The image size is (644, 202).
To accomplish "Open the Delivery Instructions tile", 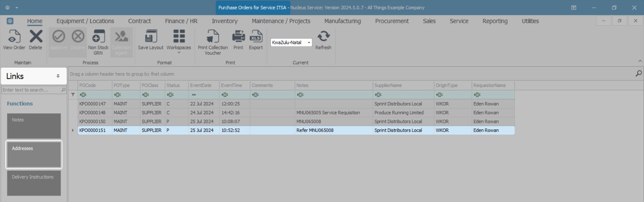I will pyautogui.click(x=34, y=183).
